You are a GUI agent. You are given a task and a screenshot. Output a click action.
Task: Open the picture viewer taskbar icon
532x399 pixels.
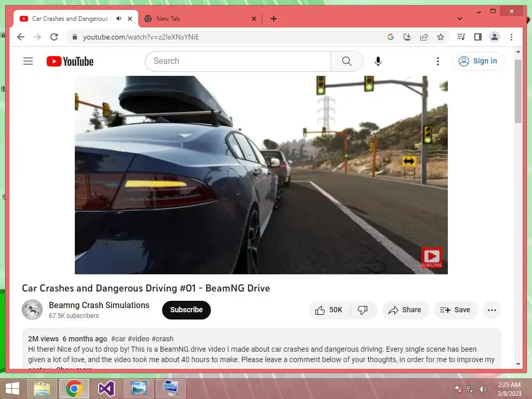coord(138,389)
